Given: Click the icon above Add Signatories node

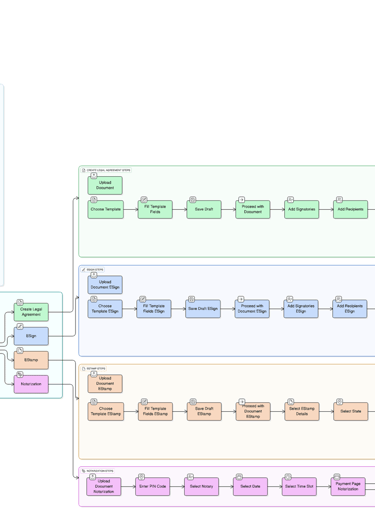Looking at the screenshot, I should [290, 199].
